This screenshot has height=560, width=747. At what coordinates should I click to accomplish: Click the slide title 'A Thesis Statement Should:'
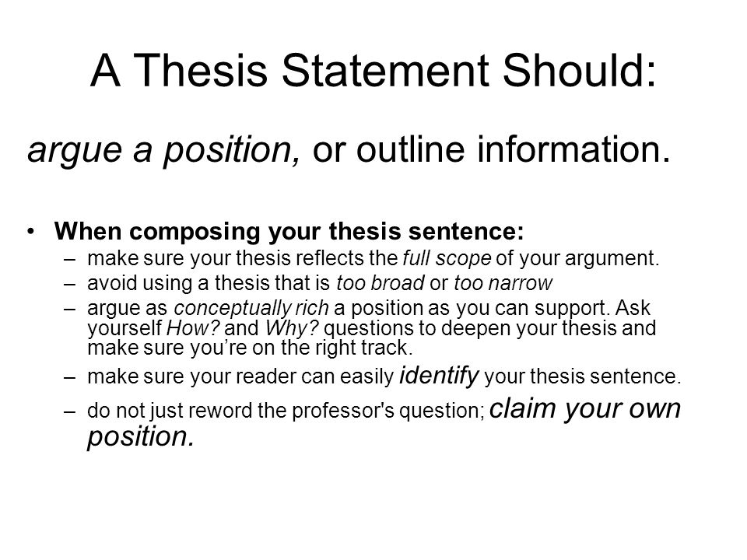tap(373, 71)
